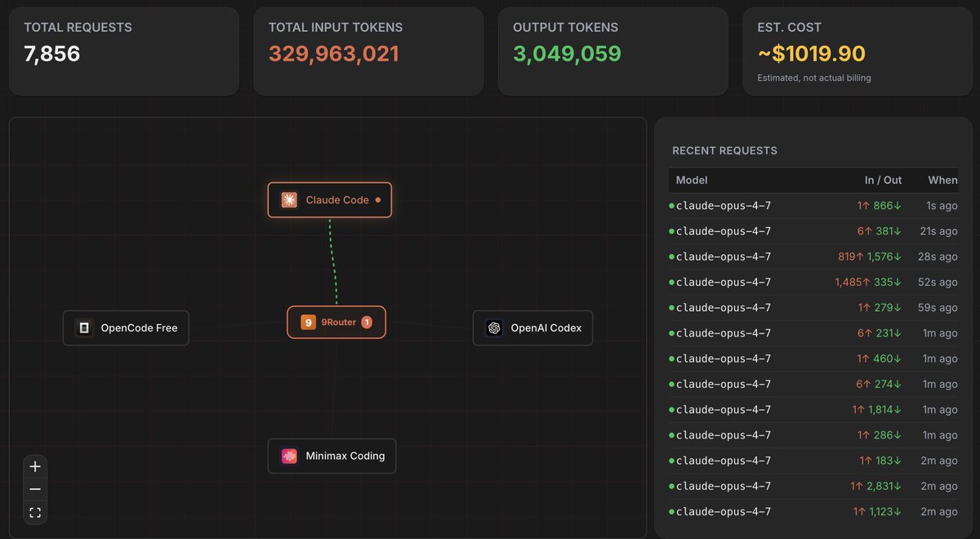The height and width of the screenshot is (539, 980).
Task: Click the Output Tokens label
Action: pyautogui.click(x=566, y=28)
